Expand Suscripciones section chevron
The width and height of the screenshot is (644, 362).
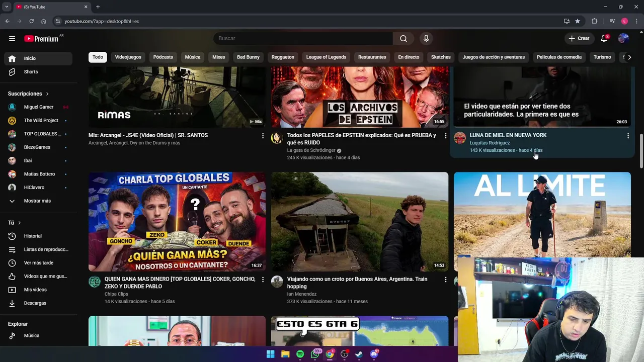coord(47,94)
